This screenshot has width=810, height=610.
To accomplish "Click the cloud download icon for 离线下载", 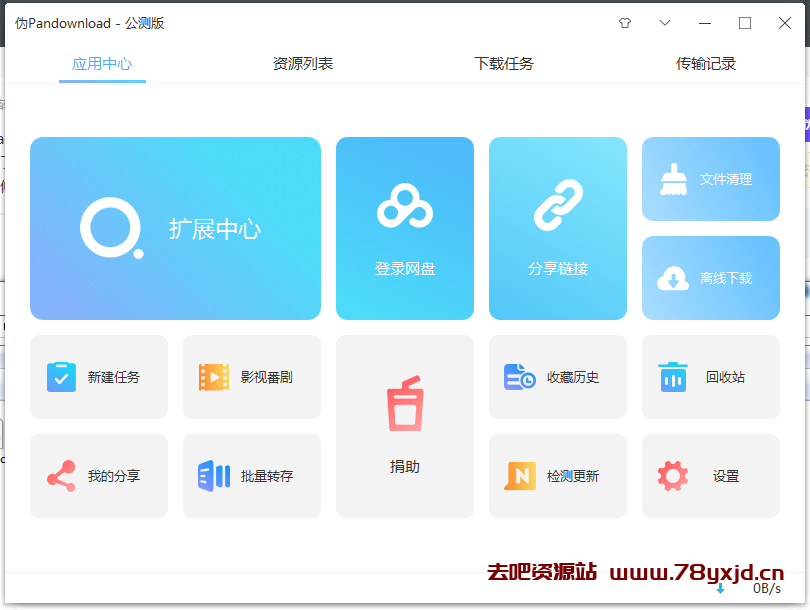I will tap(673, 278).
